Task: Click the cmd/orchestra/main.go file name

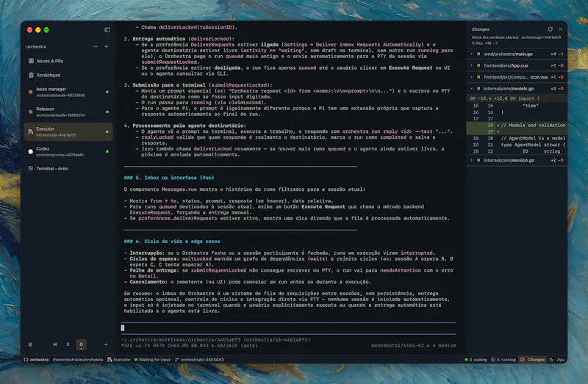Action: [x=508, y=54]
